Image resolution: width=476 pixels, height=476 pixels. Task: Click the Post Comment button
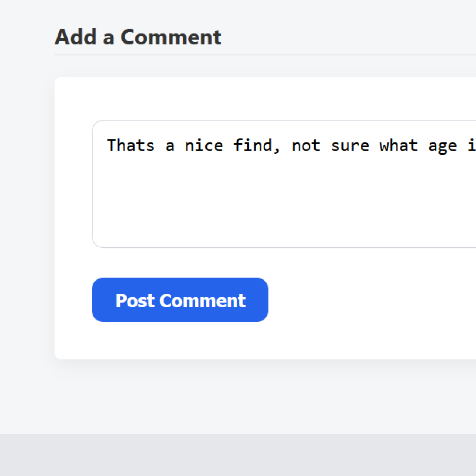180,300
